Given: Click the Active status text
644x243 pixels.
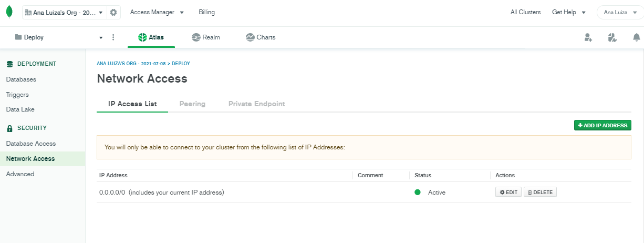Looking at the screenshot, I should (437, 193).
